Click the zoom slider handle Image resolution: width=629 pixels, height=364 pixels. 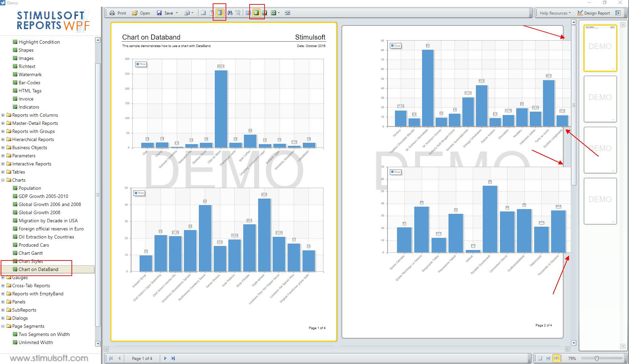(597, 358)
